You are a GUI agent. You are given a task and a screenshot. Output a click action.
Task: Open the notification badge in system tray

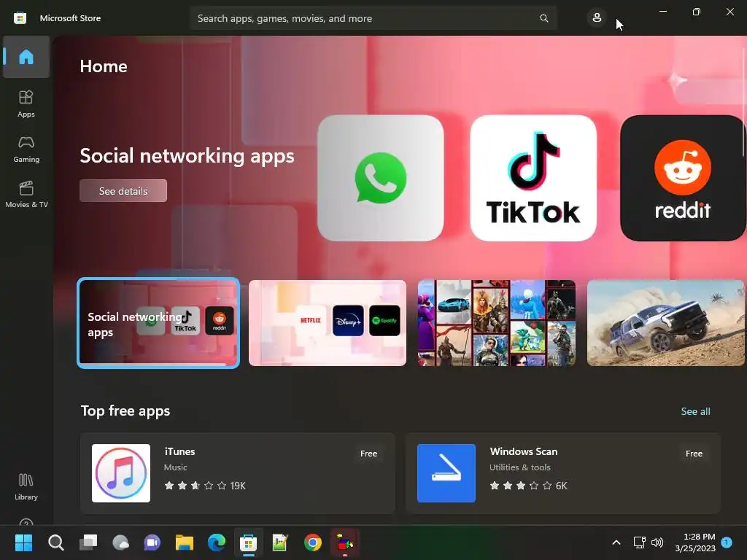[x=727, y=542]
